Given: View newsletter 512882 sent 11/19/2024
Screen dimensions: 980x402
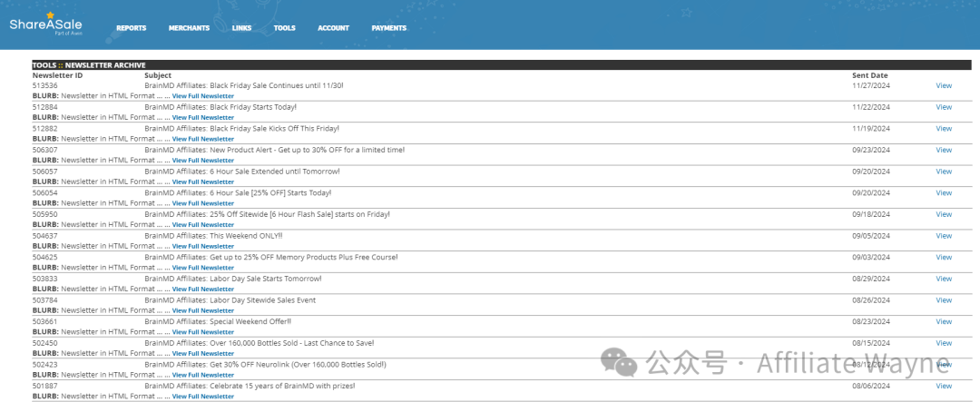Looking at the screenshot, I should coord(944,128).
